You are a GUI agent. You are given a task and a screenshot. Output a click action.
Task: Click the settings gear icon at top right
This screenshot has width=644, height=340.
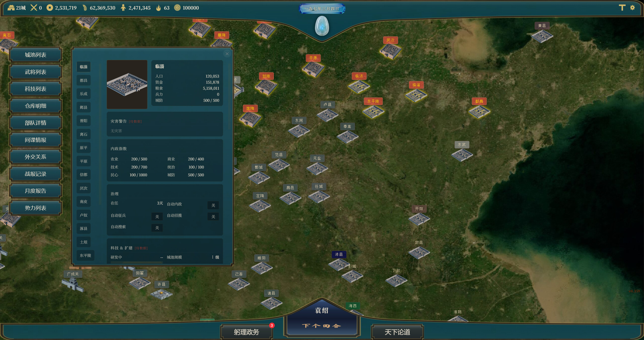tap(632, 8)
